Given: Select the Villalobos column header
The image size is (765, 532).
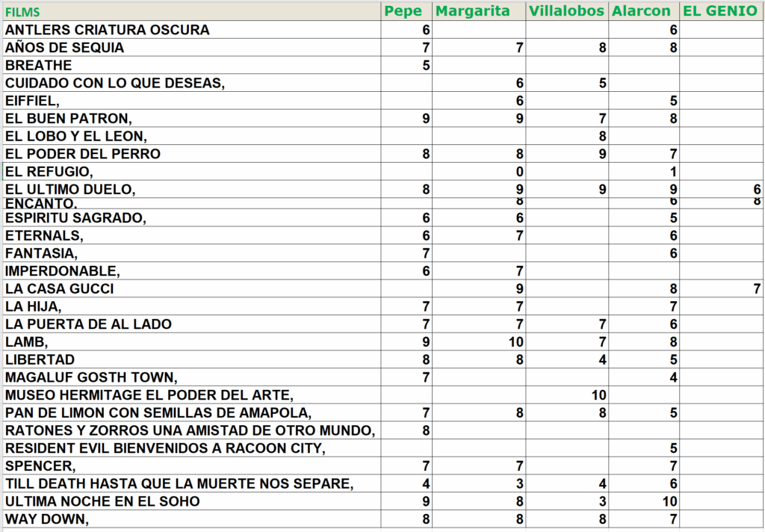Looking at the screenshot, I should [566, 11].
